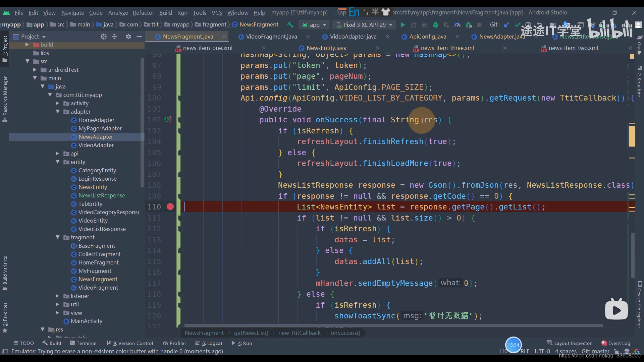
Task: Click UTF-8 encoding in status bar
Action: click(x=542, y=351)
